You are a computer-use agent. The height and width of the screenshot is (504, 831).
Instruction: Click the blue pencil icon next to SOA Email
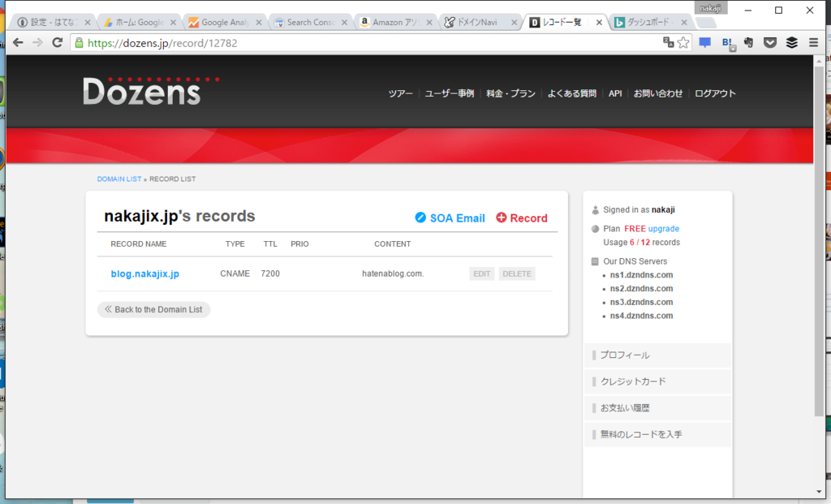[x=420, y=218]
